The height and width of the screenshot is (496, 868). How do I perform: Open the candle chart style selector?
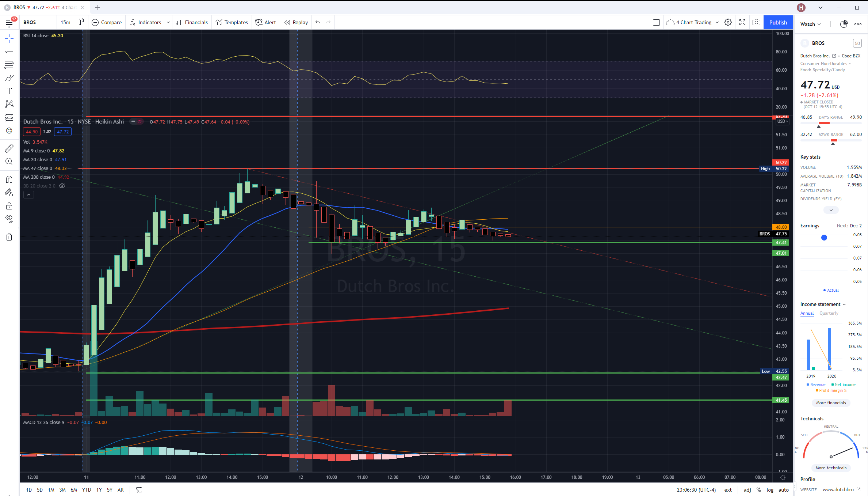coord(81,22)
